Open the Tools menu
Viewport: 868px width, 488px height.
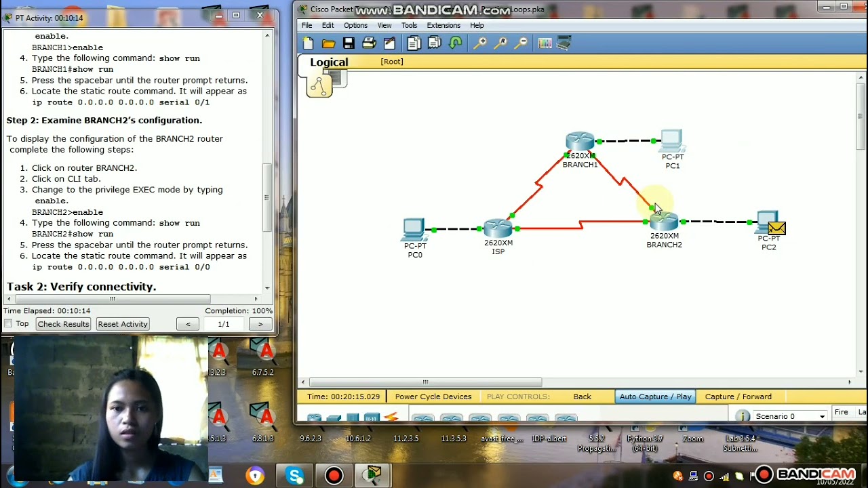(x=409, y=25)
